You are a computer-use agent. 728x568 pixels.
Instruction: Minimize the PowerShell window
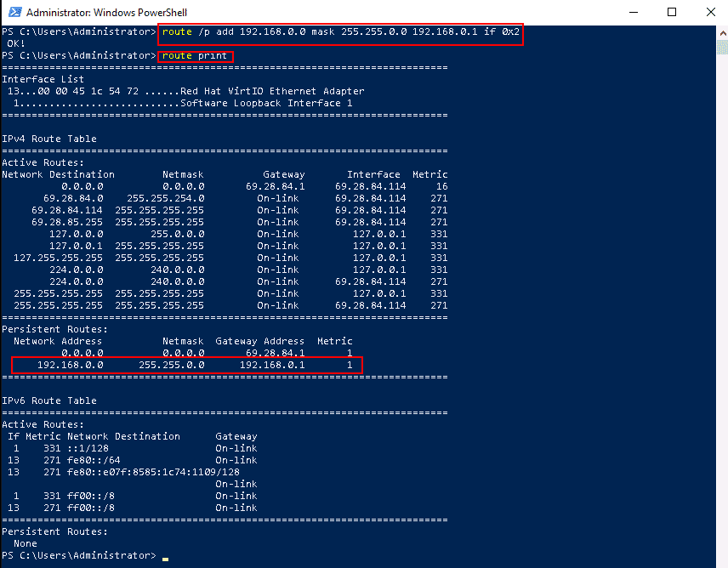[x=634, y=12]
